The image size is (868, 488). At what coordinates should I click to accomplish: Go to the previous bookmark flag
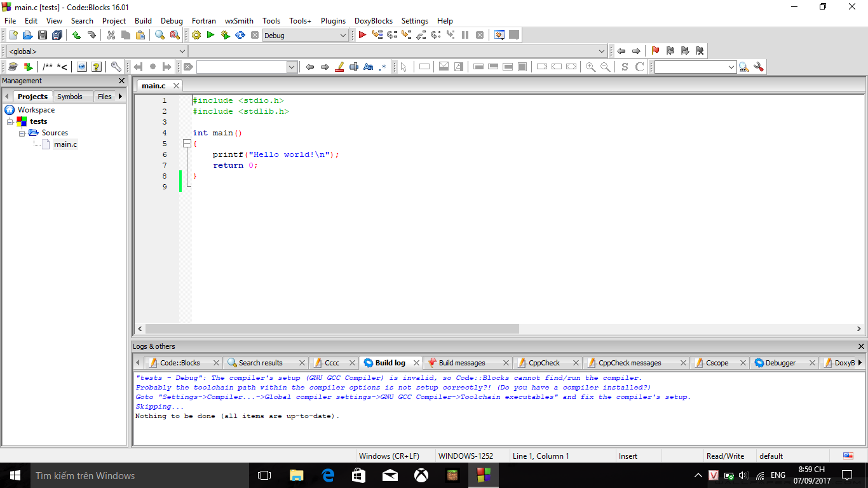[670, 51]
